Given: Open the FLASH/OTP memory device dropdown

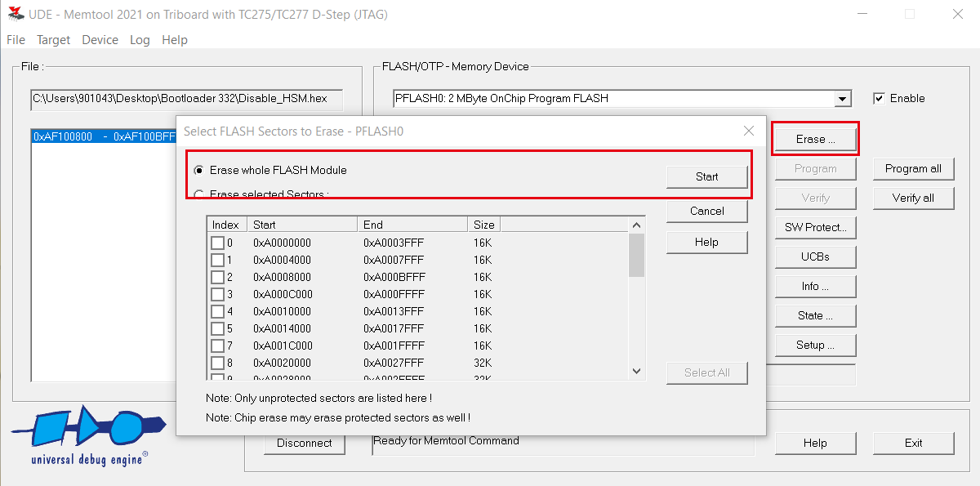Looking at the screenshot, I should click(x=842, y=98).
